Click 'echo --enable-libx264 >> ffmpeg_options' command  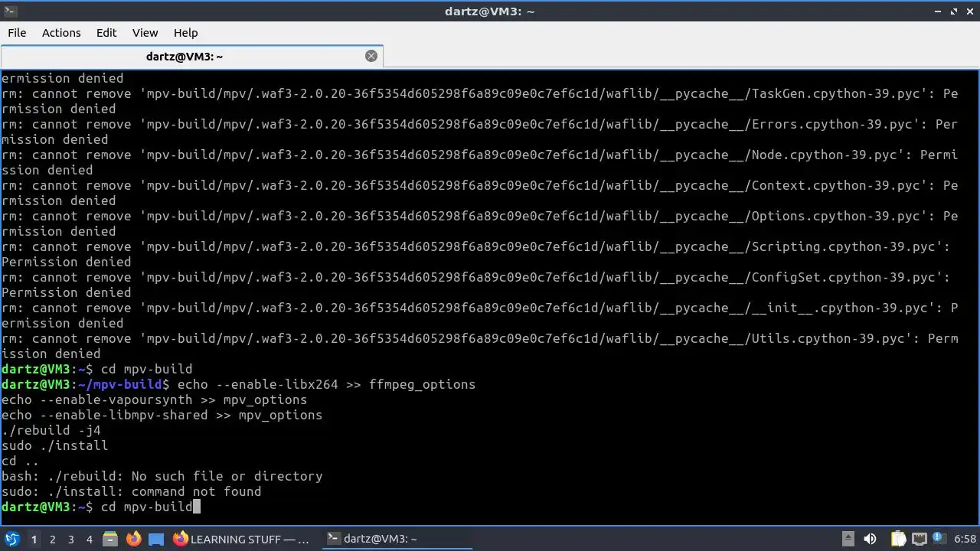coord(326,384)
